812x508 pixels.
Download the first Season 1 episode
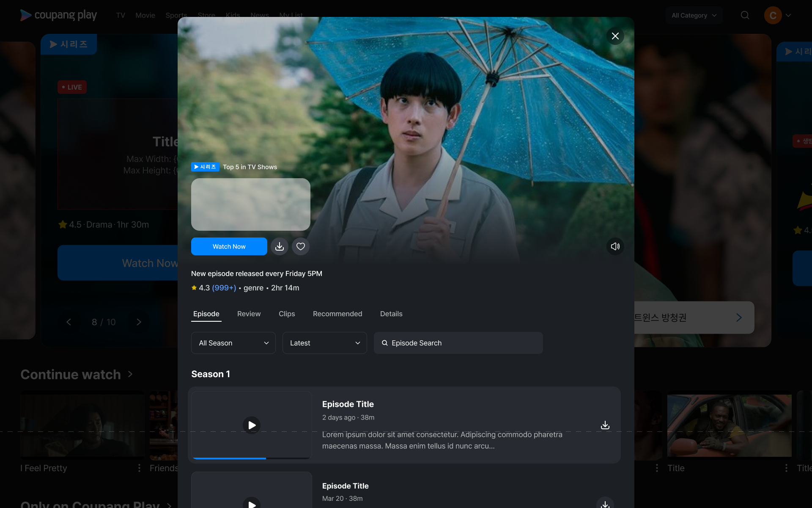tap(605, 425)
